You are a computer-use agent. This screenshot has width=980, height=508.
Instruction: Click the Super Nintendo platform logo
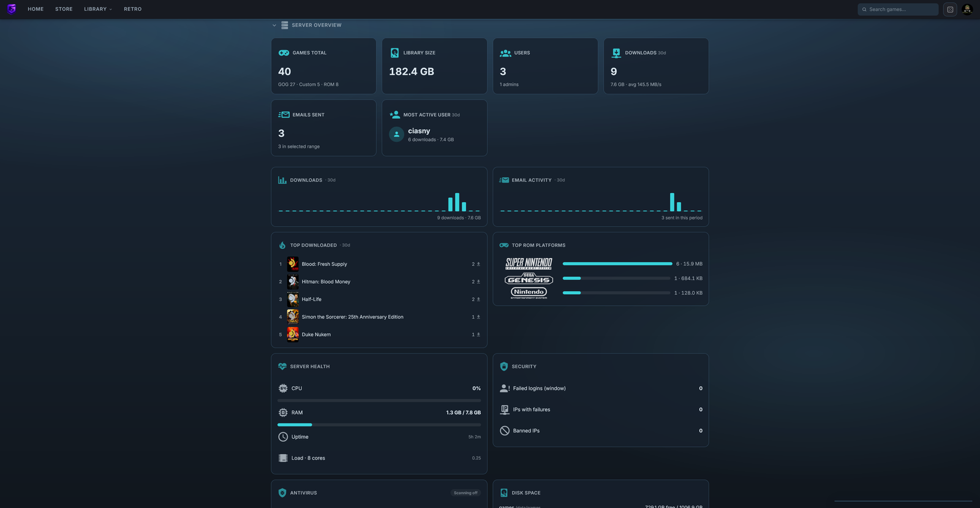click(x=529, y=263)
